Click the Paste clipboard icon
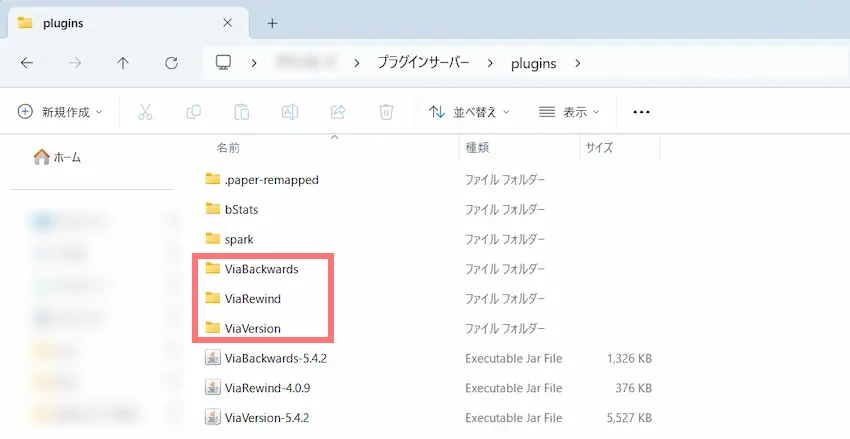Viewport: 850px width, 439px height. (x=242, y=112)
